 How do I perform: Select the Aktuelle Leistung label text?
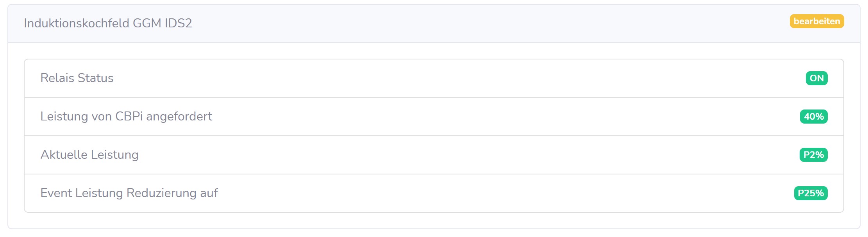coord(89,155)
